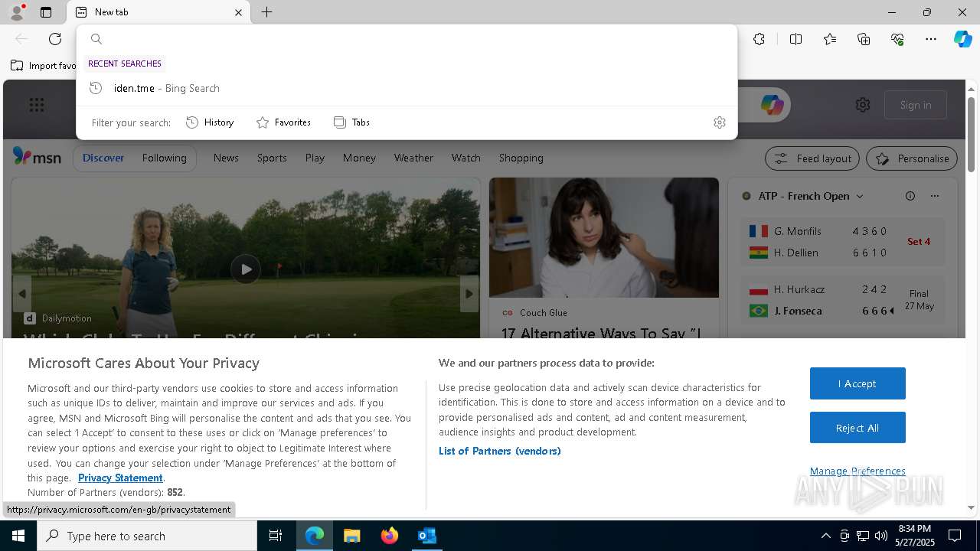Image resolution: width=980 pixels, height=551 pixels.
Task: Launch Firefox from taskbar
Action: coord(390,536)
